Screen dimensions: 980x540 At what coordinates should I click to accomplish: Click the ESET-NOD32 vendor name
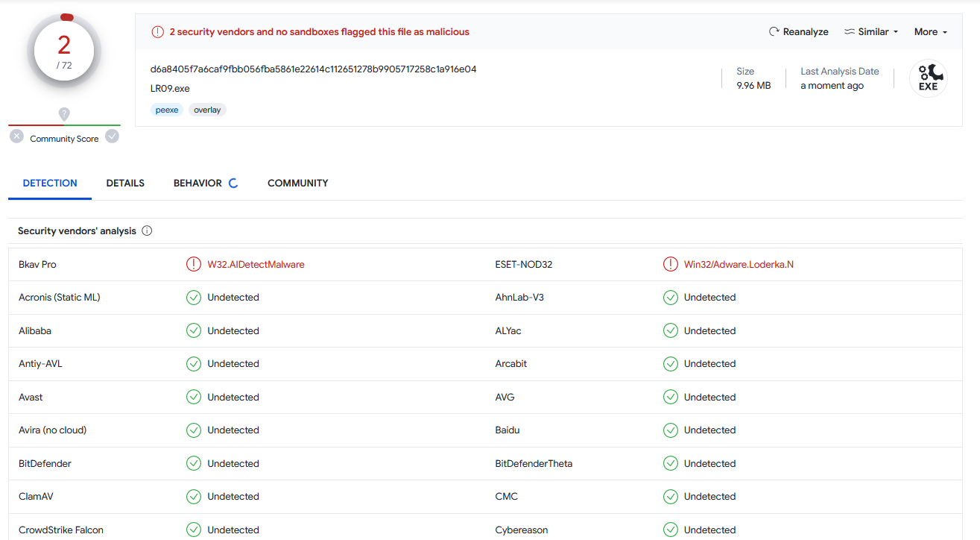click(x=524, y=264)
